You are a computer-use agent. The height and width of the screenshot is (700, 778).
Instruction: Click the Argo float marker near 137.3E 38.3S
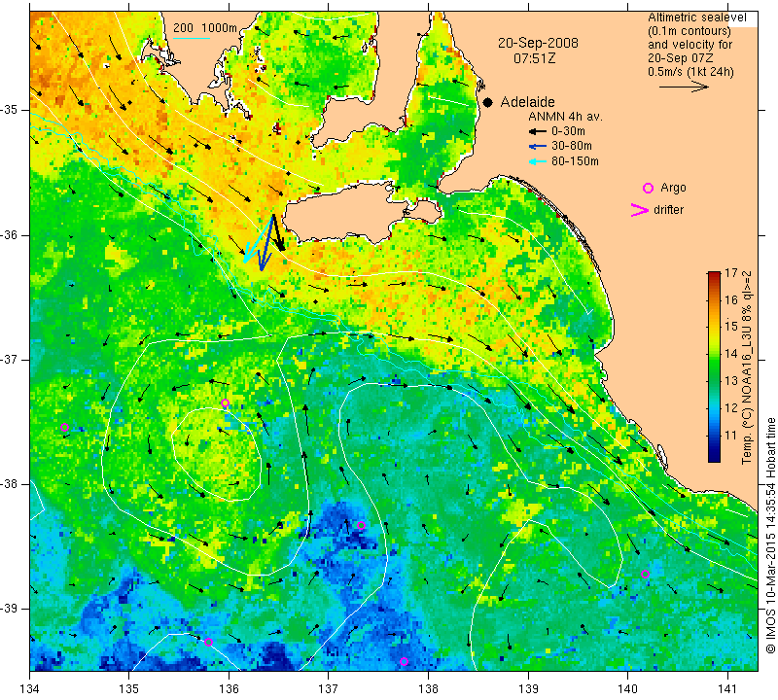coord(361,525)
